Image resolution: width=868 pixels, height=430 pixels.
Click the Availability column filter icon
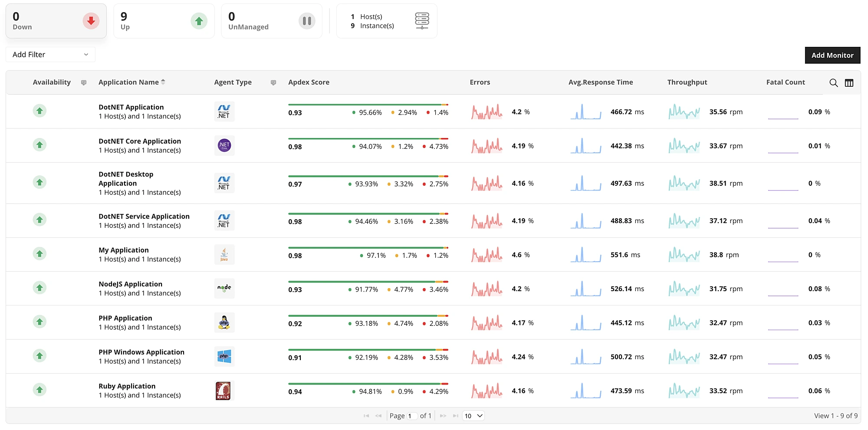[x=84, y=82]
